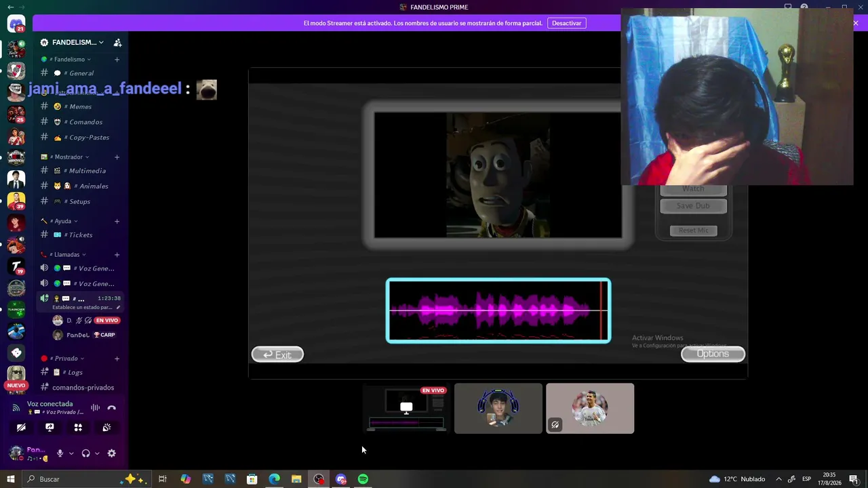Screen dimensions: 868x488
Task: Click the Save Dub button
Action: click(x=693, y=206)
